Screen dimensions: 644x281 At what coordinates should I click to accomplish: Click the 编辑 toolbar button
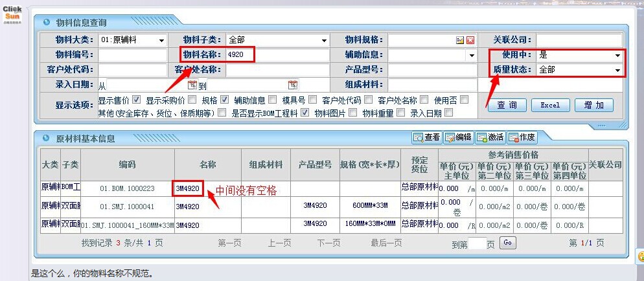[458, 137]
